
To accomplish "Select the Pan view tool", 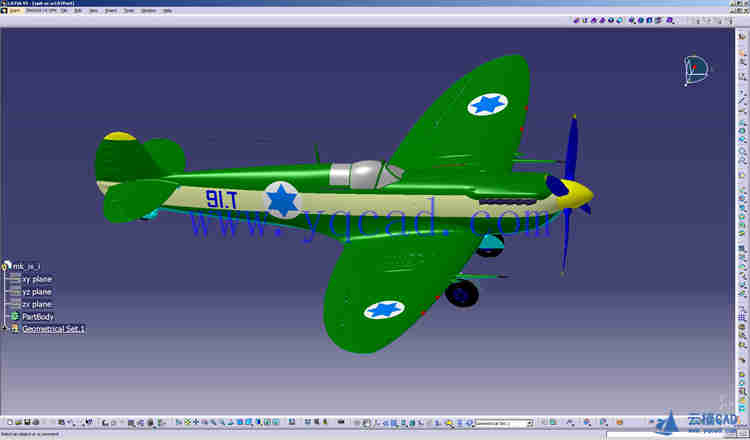I will tap(196, 423).
